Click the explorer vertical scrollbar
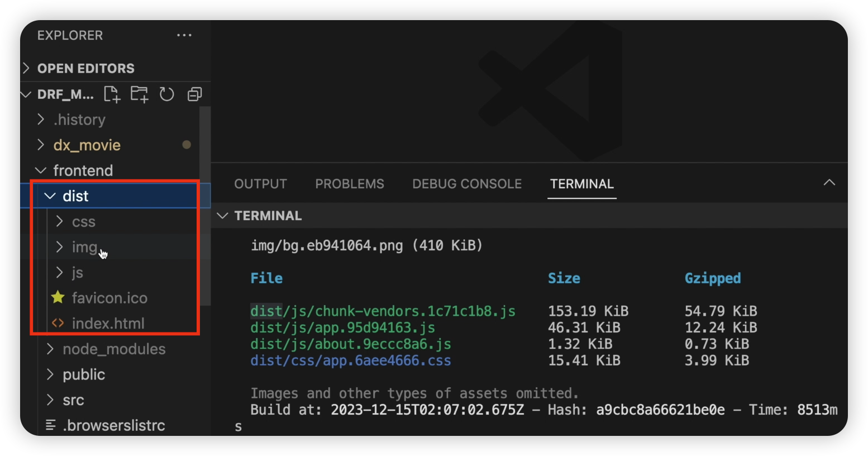This screenshot has height=456, width=868. coord(205,206)
